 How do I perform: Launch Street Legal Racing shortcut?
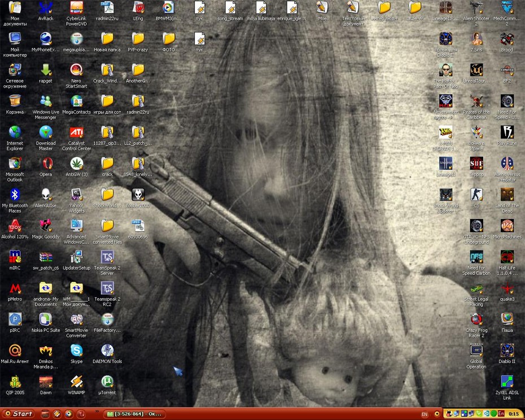pyautogui.click(x=476, y=294)
